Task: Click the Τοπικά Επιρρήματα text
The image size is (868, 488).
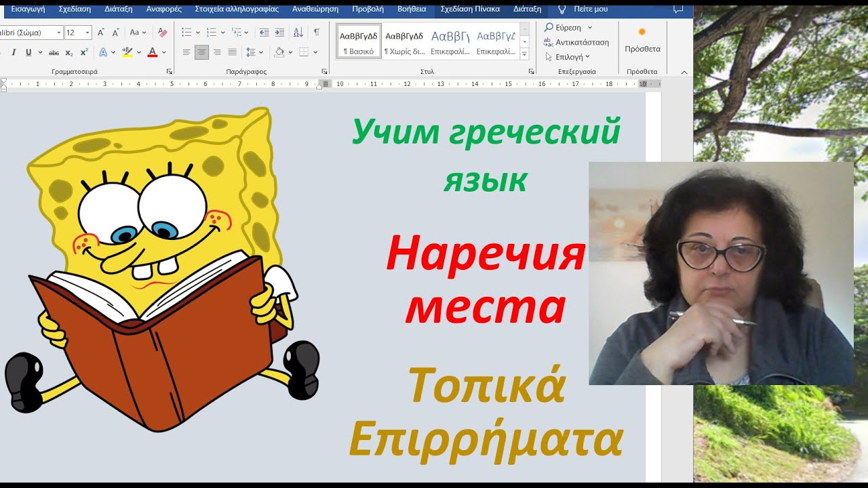Action: (x=486, y=413)
